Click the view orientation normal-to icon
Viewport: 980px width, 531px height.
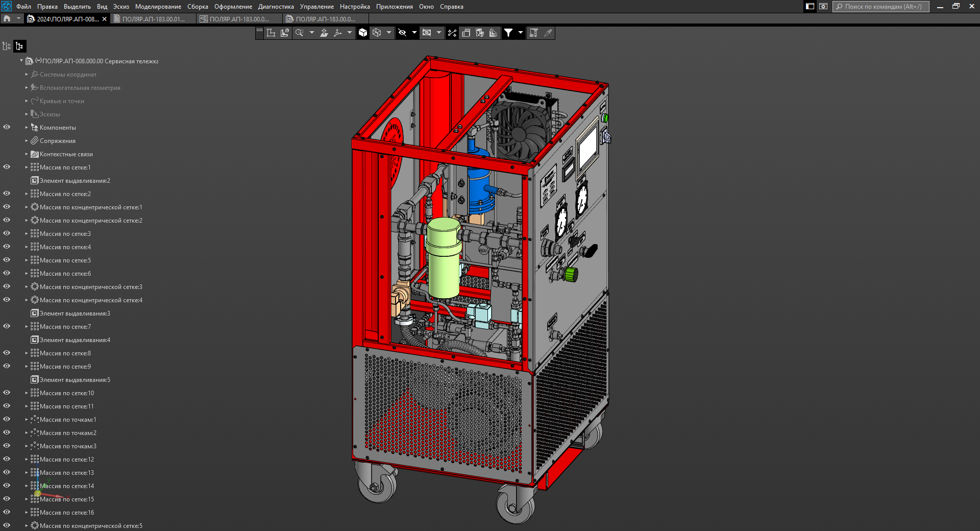point(324,33)
